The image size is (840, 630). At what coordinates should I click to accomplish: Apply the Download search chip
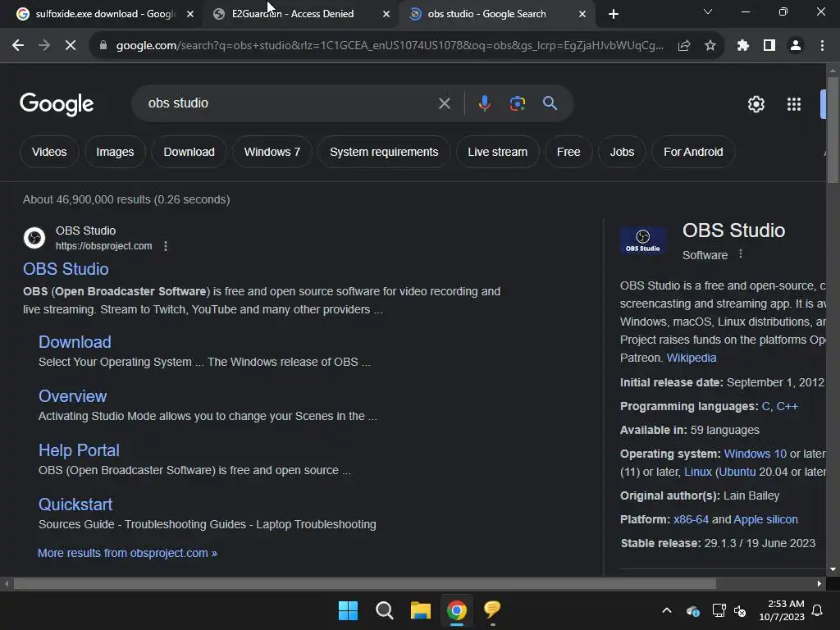(189, 152)
